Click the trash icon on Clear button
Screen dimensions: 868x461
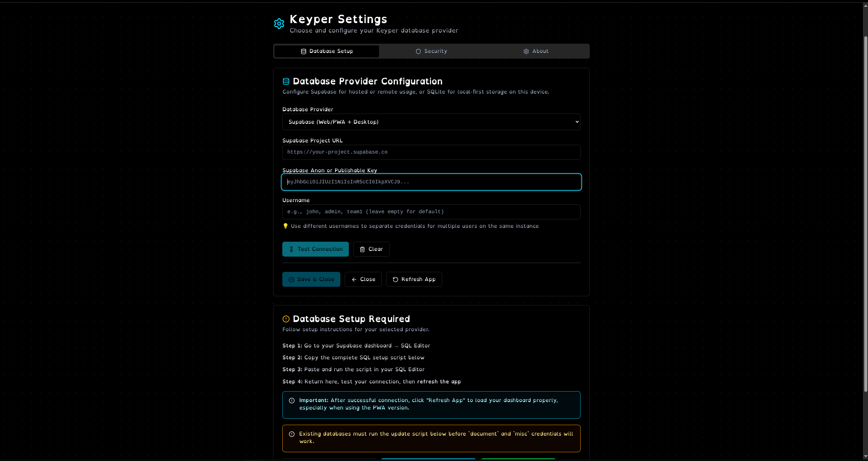362,249
